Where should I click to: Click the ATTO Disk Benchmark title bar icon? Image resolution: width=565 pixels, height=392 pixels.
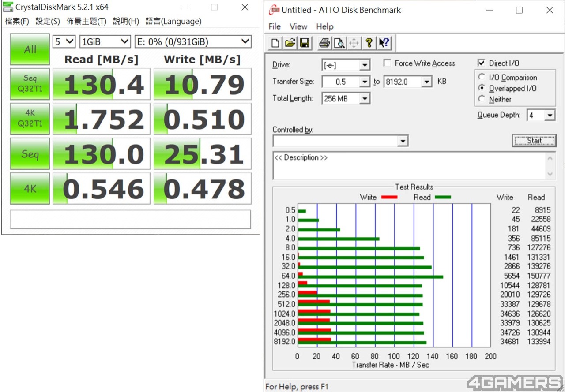pos(274,10)
